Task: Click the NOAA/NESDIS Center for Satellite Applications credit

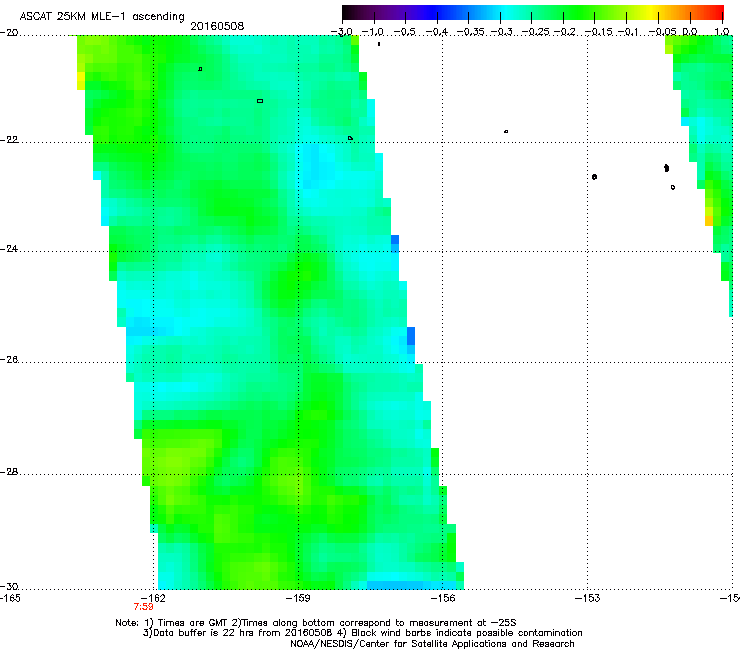Action: click(x=432, y=644)
